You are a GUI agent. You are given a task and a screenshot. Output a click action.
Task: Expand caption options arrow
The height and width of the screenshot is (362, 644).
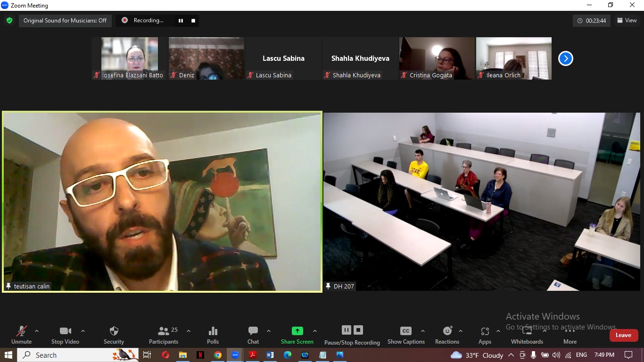click(x=423, y=331)
